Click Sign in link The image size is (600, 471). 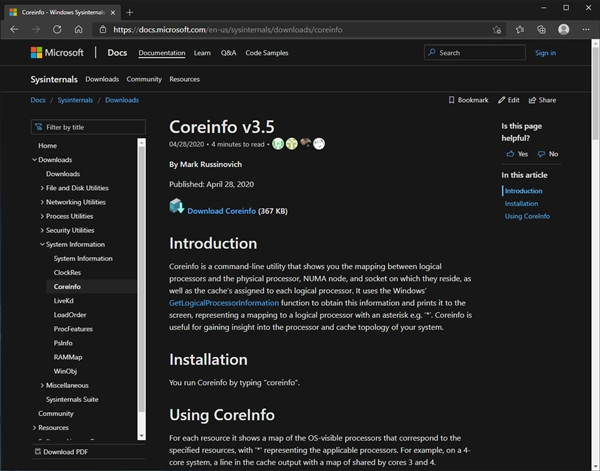545,53
